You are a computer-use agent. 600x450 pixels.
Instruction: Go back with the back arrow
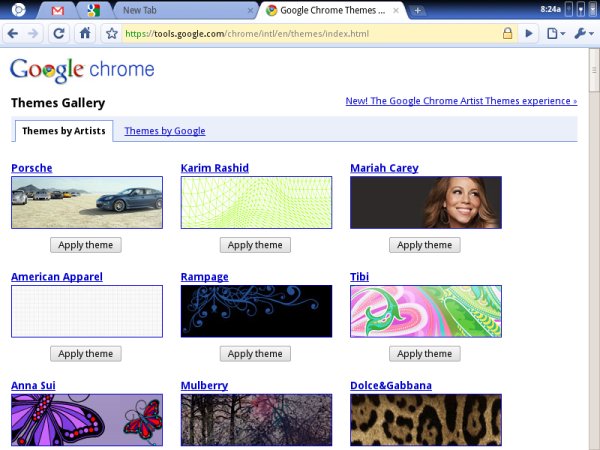tap(13, 34)
